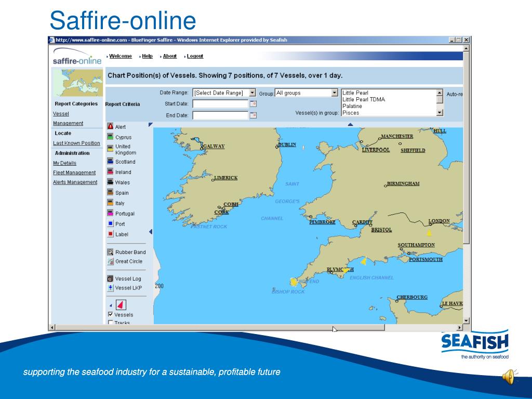This screenshot has width=532, height=399.
Task: Click the yellow vessel marker near London
Action: click(x=429, y=233)
